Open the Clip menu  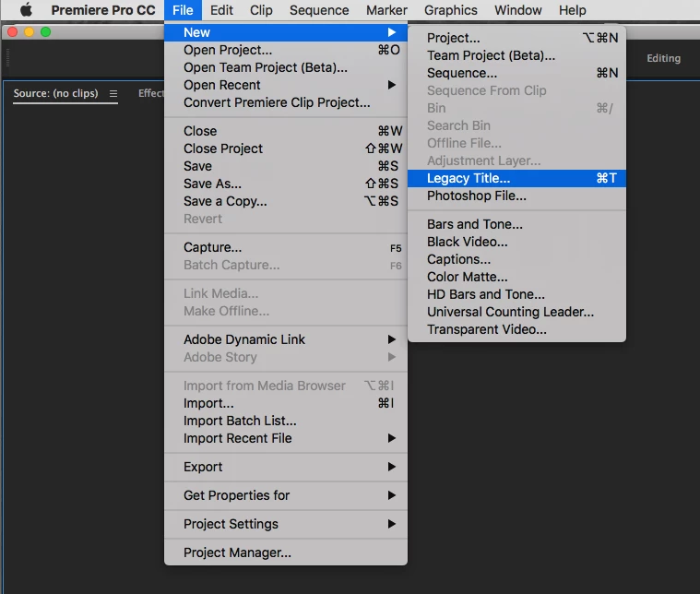coord(261,10)
